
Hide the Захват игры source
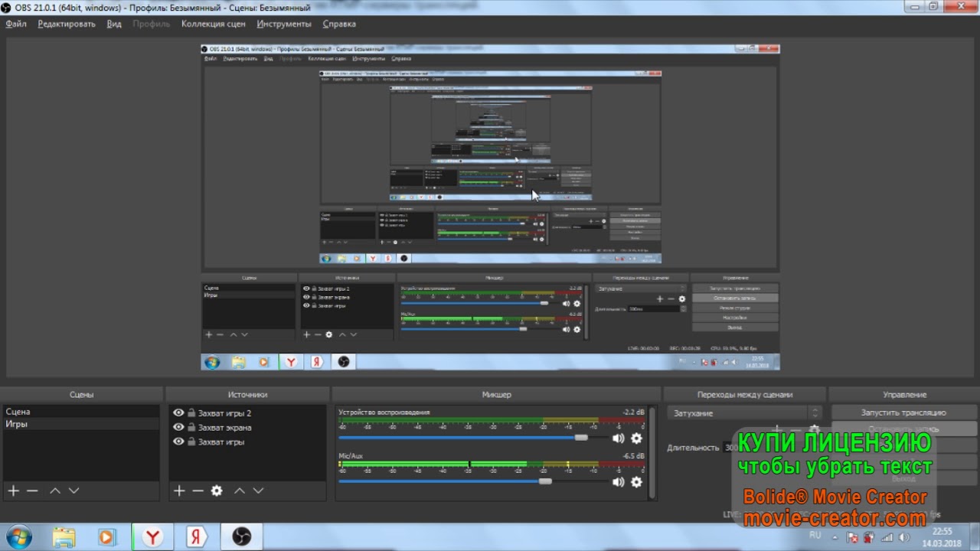178,442
